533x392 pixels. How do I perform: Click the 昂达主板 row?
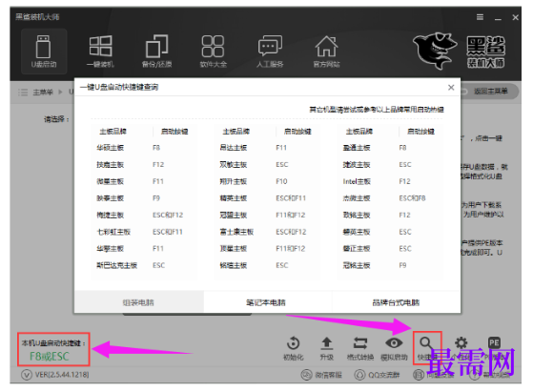pos(267,148)
